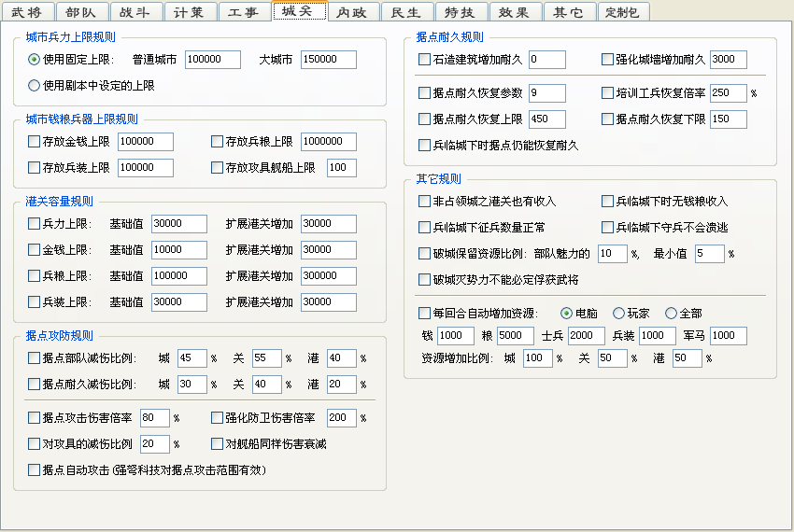The width and height of the screenshot is (794, 532).
Task: Click the 大城市 limit input field
Action: [328, 60]
